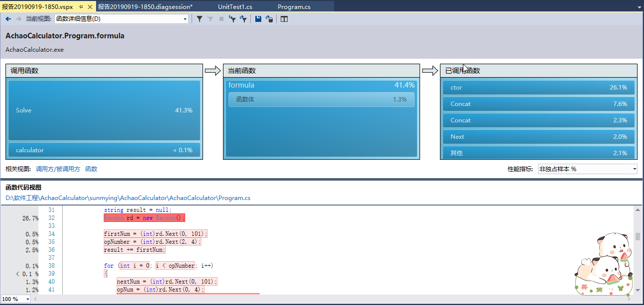Click the clear filter funnel icon
The image size is (644, 305).
[x=211, y=19]
